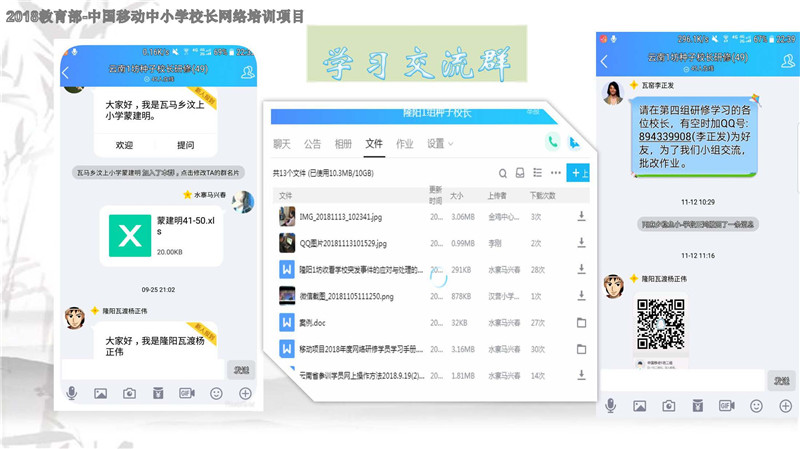Click the GIF icon in right chat
Image resolution: width=800 pixels, height=449 pixels.
(x=726, y=405)
